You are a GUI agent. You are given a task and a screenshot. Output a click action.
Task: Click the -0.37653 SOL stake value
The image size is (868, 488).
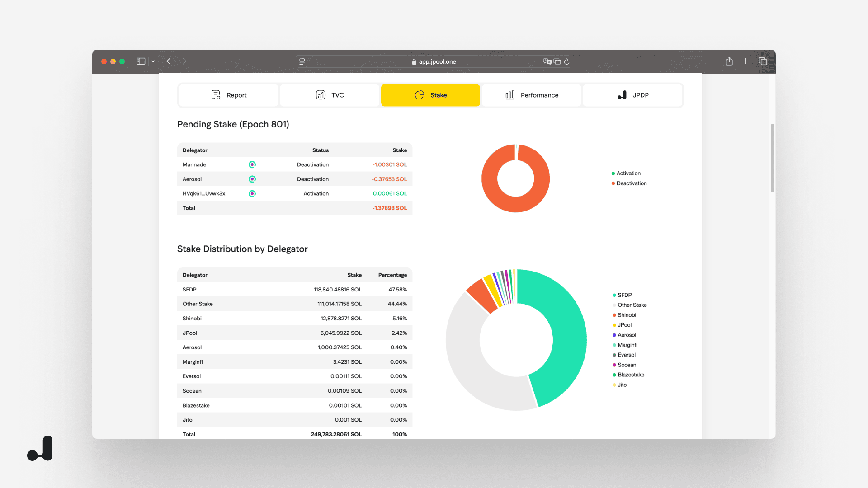point(389,179)
